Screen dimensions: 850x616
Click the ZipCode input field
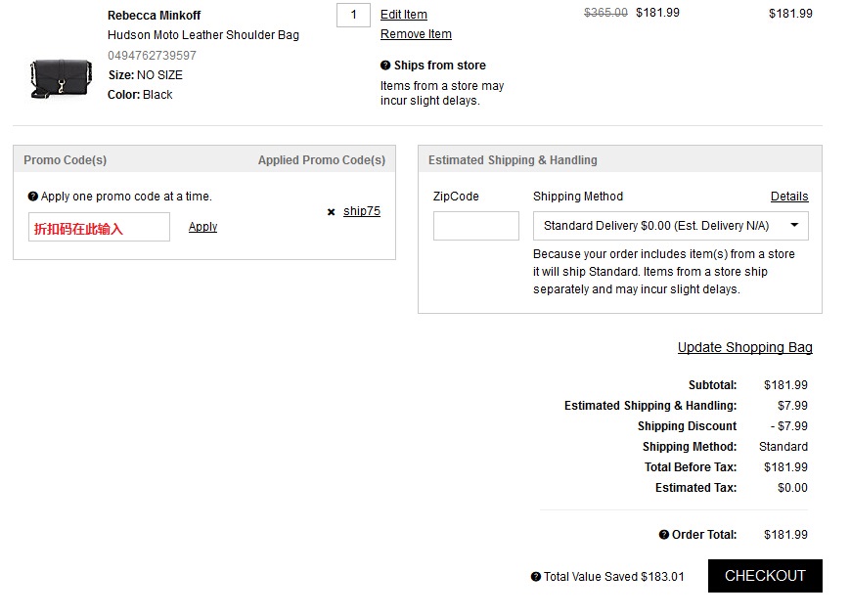pyautogui.click(x=476, y=226)
